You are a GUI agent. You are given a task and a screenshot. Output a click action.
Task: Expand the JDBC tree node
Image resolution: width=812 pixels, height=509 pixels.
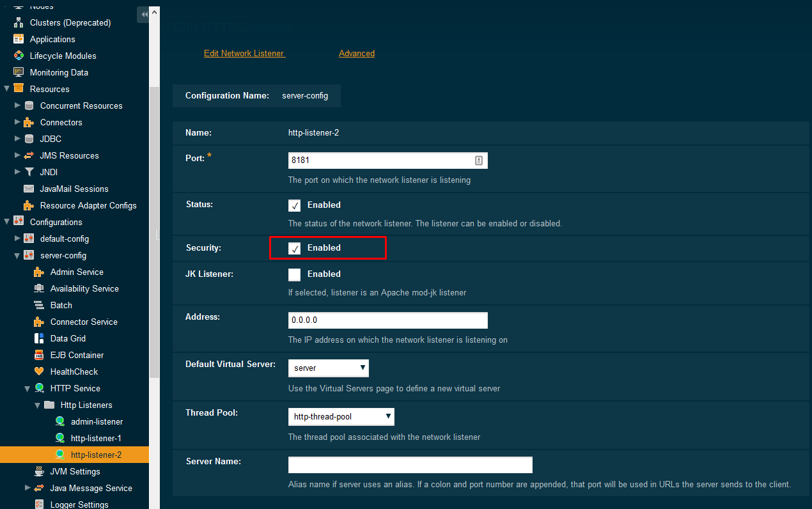pos(17,139)
